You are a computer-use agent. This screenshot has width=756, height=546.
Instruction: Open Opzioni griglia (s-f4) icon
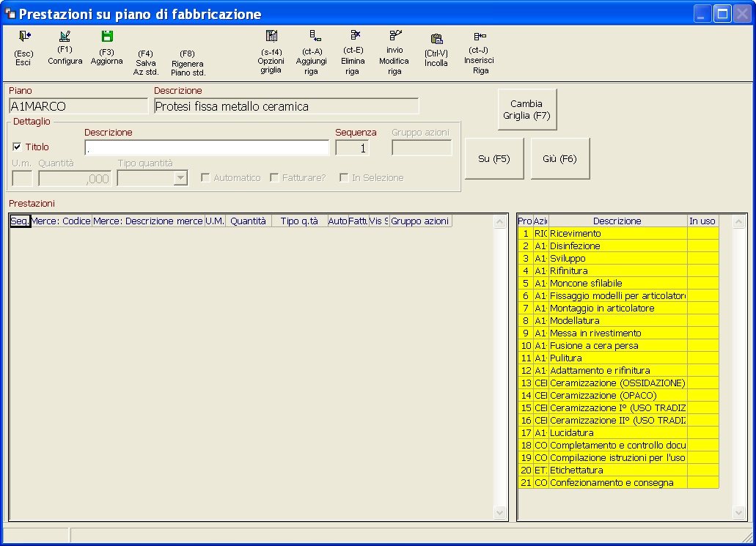pyautogui.click(x=271, y=36)
